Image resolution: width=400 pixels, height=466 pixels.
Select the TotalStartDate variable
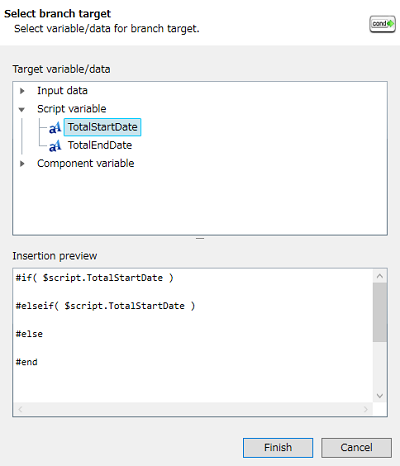[x=102, y=127]
